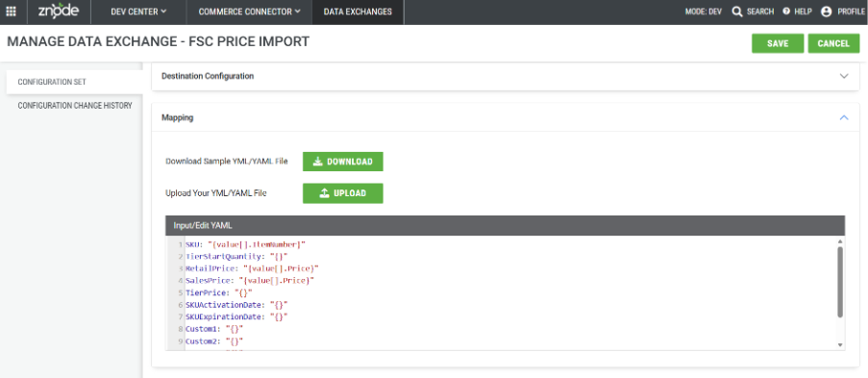Open the Dev Center dropdown menu
This screenshot has width=868, height=378.
(x=138, y=12)
